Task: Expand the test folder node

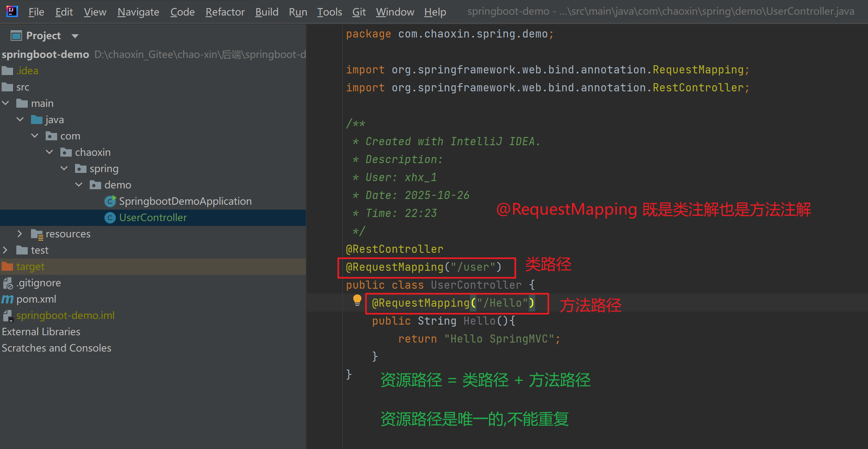Action: coord(5,250)
